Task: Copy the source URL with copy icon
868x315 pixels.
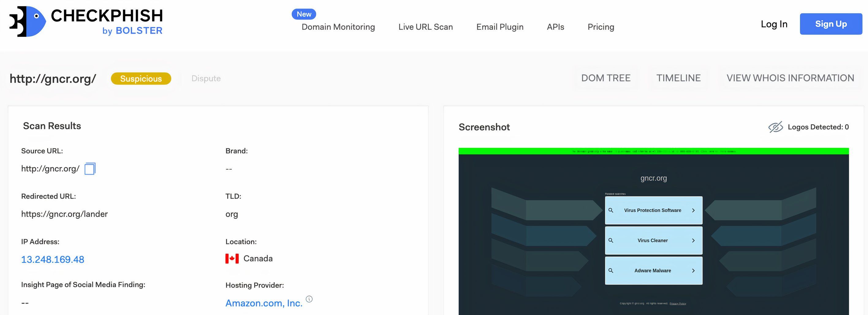Action: tap(90, 169)
